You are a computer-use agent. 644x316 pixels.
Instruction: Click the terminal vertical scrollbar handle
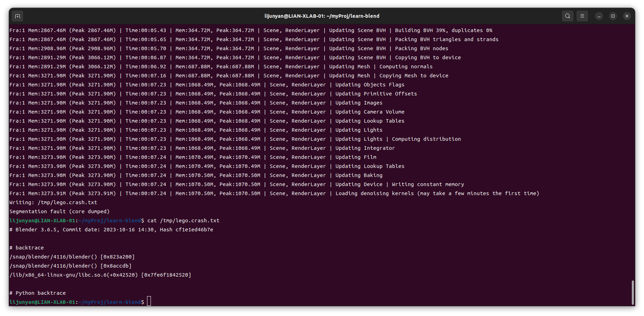pos(633,292)
